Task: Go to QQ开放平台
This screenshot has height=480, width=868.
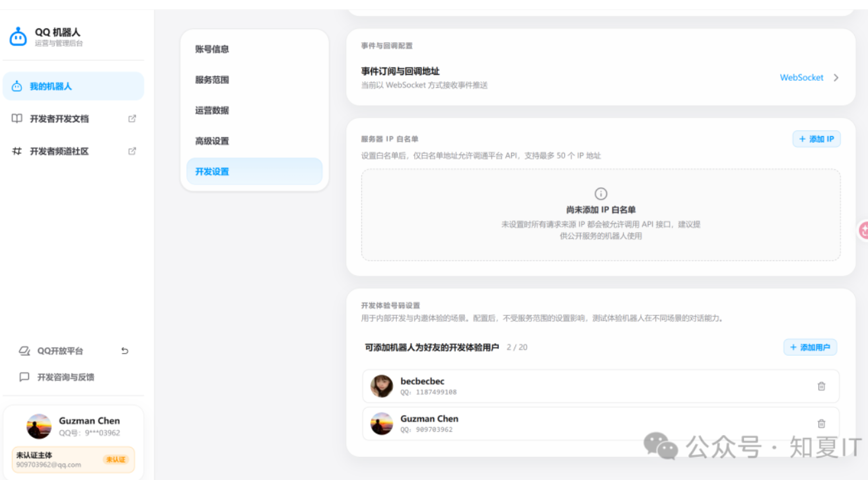Action: (60, 351)
